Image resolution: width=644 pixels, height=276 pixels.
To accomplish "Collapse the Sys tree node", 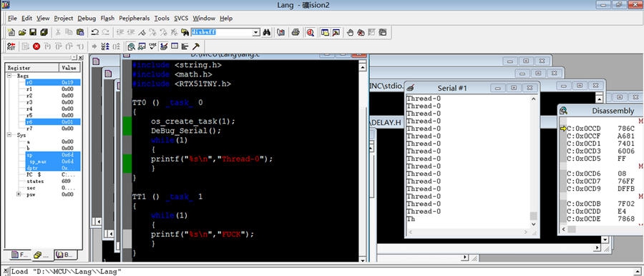I will (9, 135).
